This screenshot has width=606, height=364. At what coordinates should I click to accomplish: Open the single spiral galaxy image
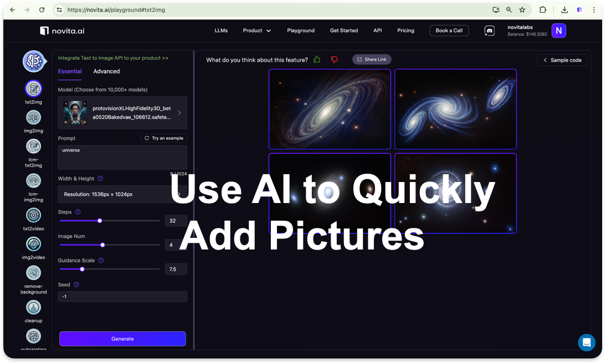pyautogui.click(x=330, y=109)
